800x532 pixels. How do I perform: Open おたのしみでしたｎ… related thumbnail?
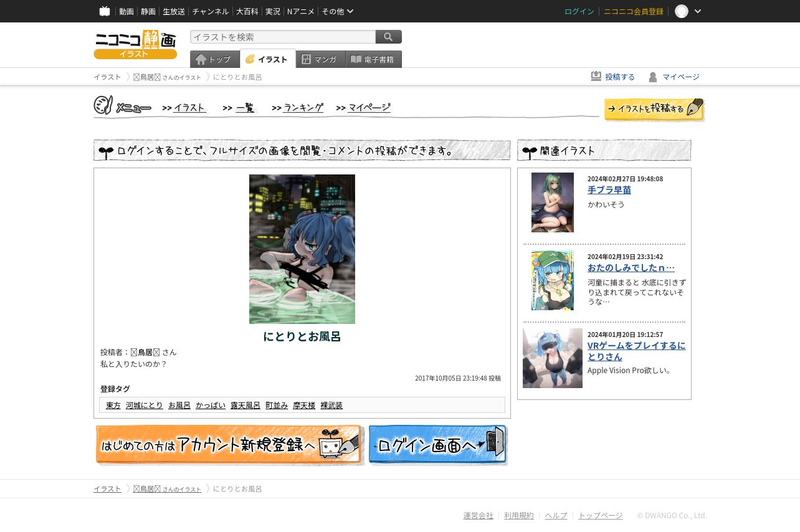[553, 280]
